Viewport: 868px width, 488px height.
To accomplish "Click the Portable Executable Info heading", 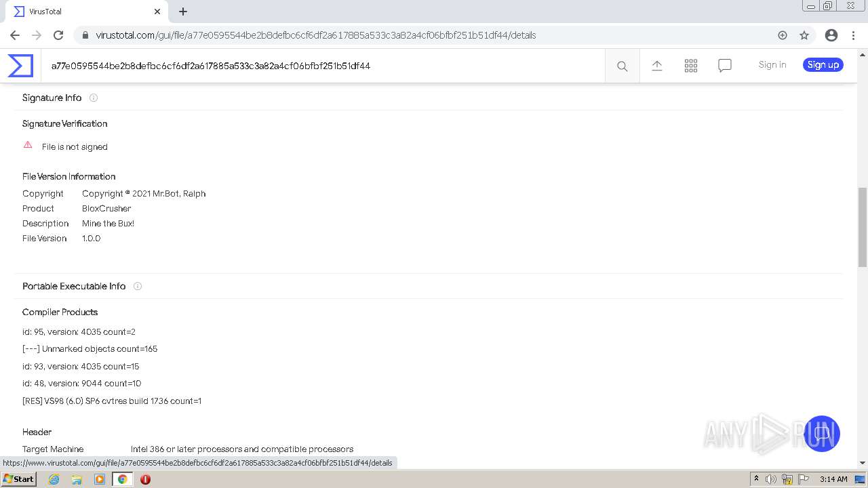I will click(x=74, y=286).
